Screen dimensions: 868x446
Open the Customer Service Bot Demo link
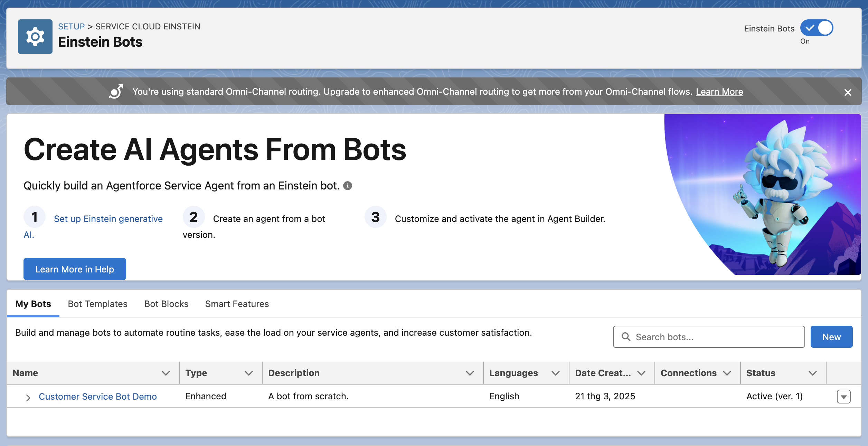coord(98,397)
